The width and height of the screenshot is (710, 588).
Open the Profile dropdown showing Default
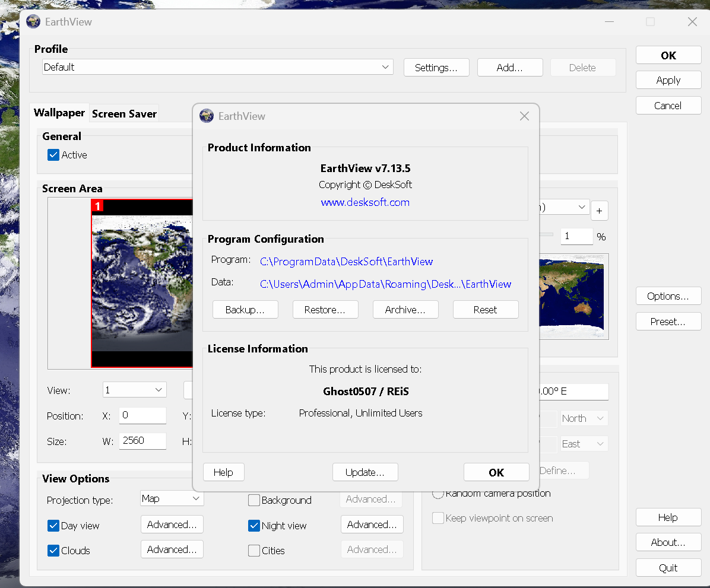(x=218, y=67)
